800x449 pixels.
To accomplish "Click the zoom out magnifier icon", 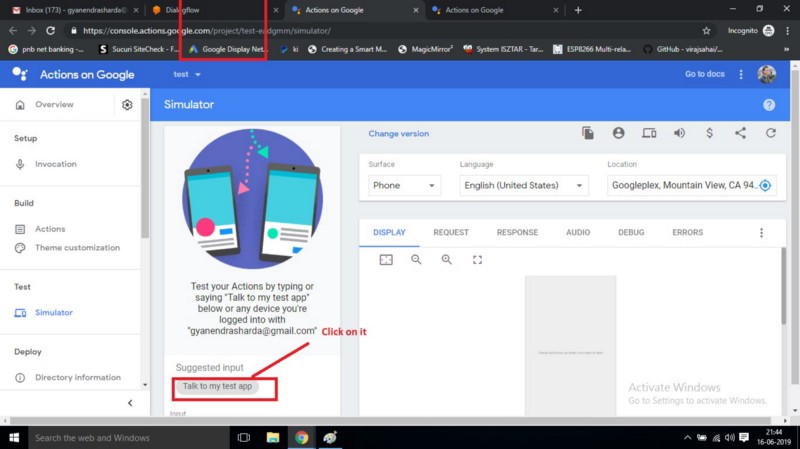I will coord(416,260).
